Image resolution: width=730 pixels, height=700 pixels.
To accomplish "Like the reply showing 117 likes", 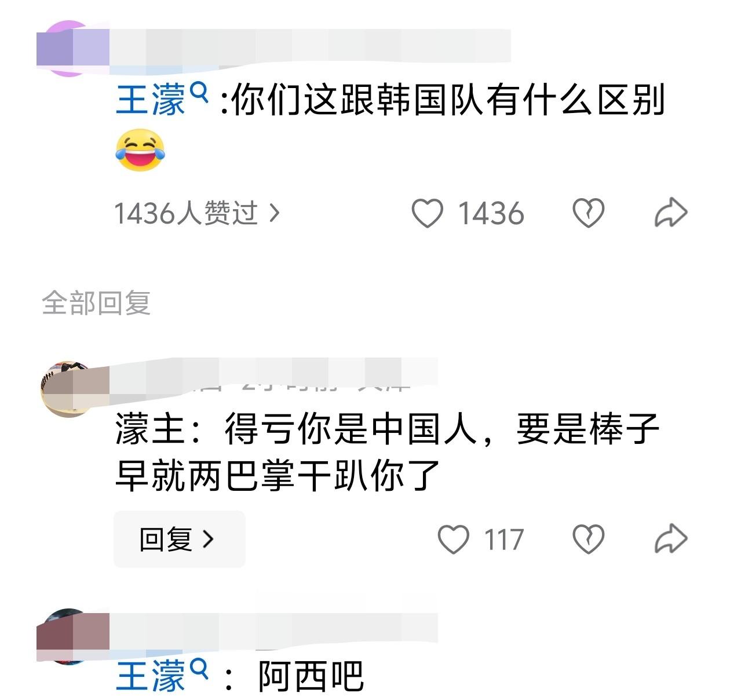I will 453,539.
